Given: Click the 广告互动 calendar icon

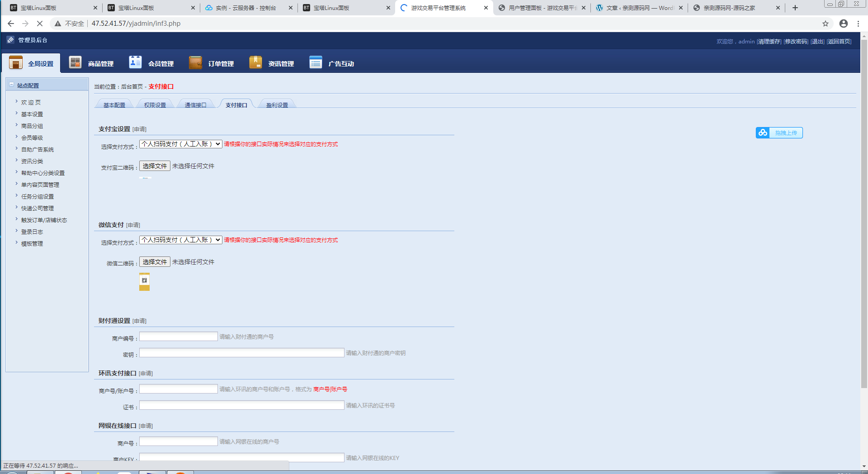Looking at the screenshot, I should click(316, 62).
